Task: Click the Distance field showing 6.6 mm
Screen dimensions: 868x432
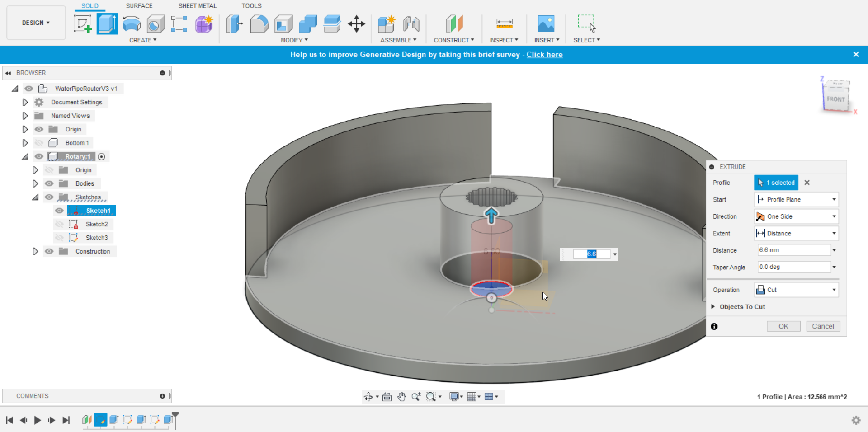Action: tap(794, 250)
